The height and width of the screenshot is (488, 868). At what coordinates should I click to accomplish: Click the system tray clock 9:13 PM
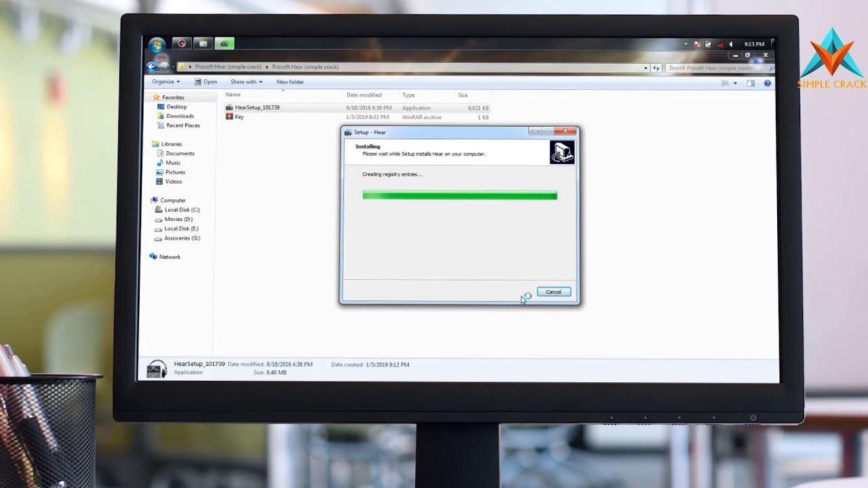click(x=754, y=45)
